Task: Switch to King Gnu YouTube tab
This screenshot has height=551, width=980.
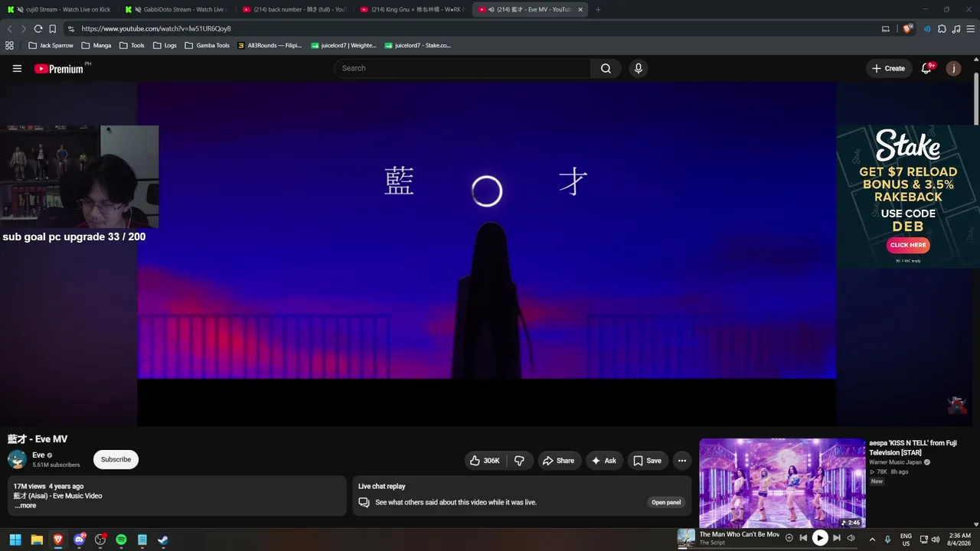Action: [412, 10]
